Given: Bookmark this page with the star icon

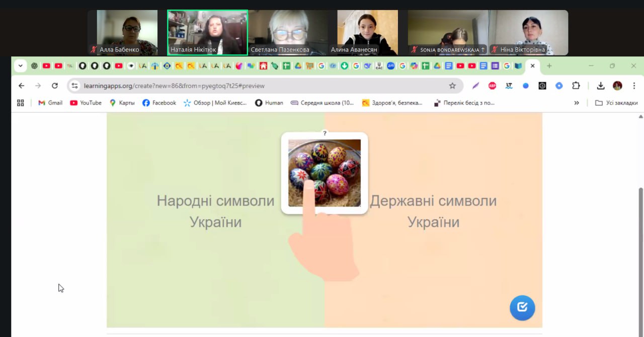Looking at the screenshot, I should (x=452, y=86).
